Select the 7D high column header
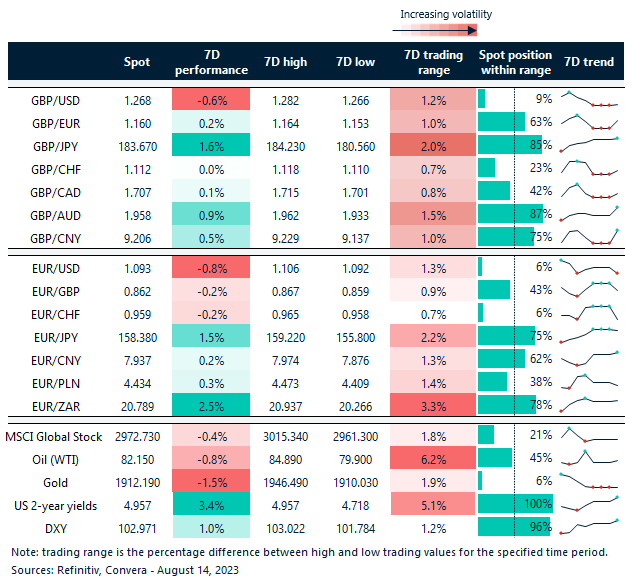 285,62
